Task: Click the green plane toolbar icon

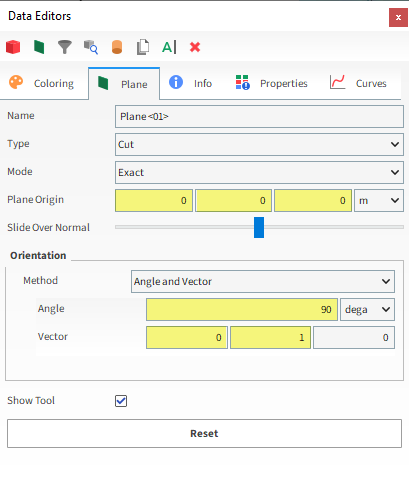Action: point(39,47)
